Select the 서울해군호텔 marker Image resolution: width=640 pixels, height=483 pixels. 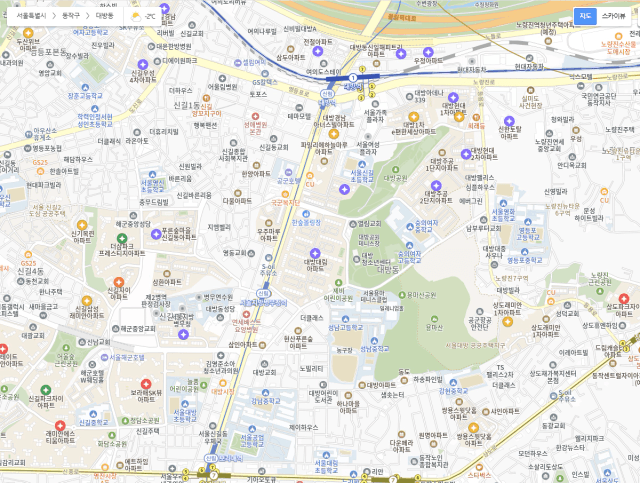click(x=104, y=357)
